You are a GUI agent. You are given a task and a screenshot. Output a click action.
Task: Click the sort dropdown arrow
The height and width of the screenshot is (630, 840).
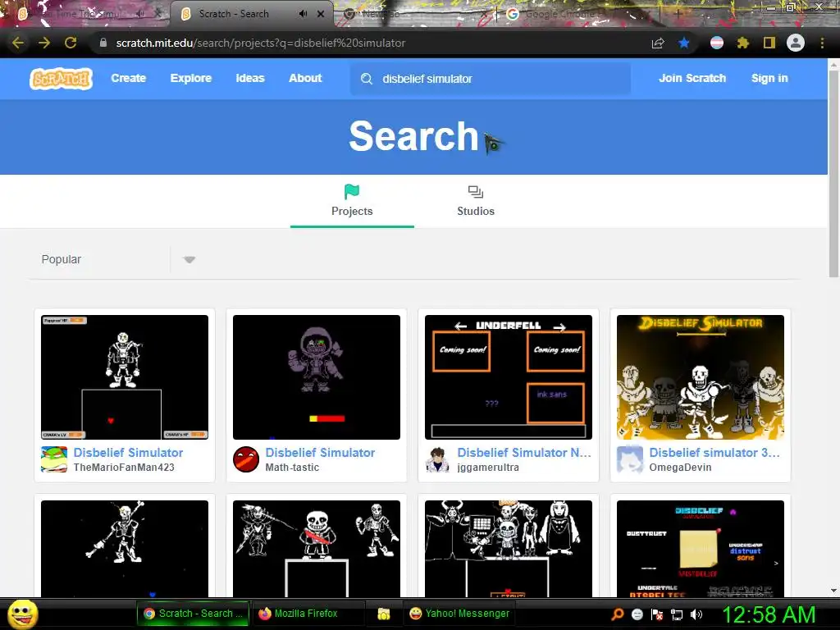click(x=189, y=260)
